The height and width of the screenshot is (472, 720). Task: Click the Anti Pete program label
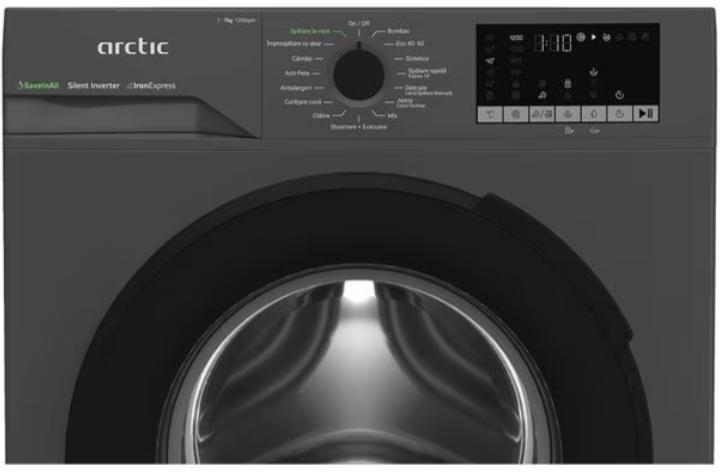[x=298, y=73]
